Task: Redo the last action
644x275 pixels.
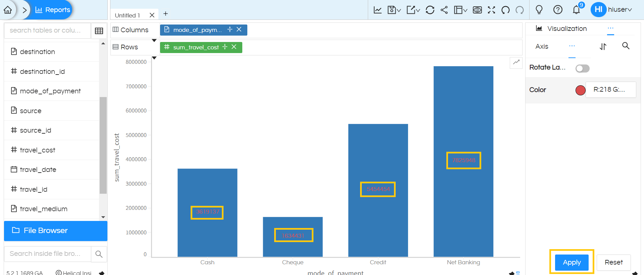Action: pos(519,10)
